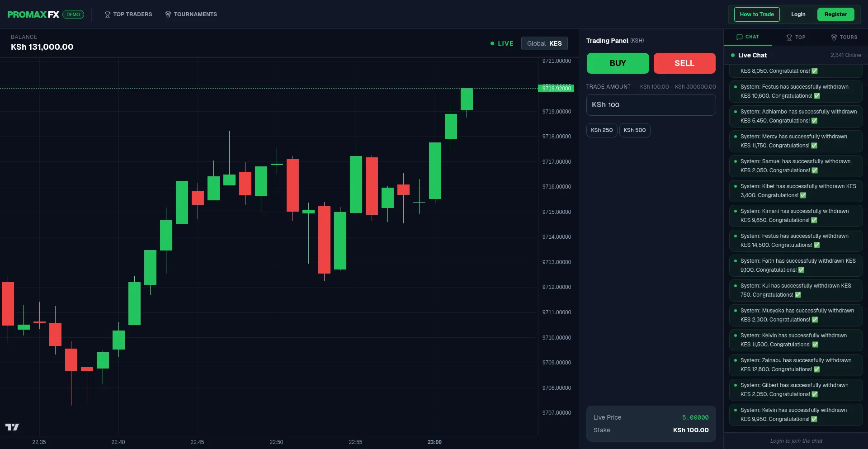Click the Trading Panel title
The width and height of the screenshot is (868, 449).
pos(607,41)
